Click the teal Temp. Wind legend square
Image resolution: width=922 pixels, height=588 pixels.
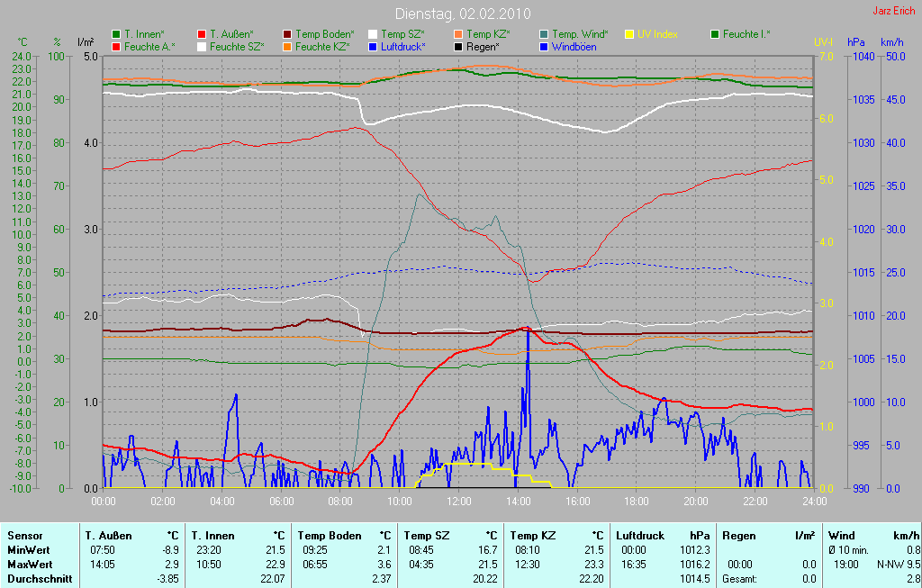[544, 34]
